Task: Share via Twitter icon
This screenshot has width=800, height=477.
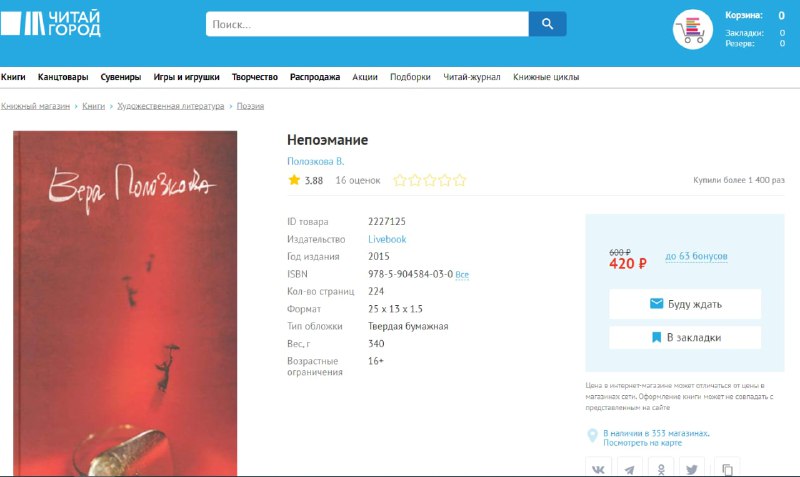Action: coord(692,468)
